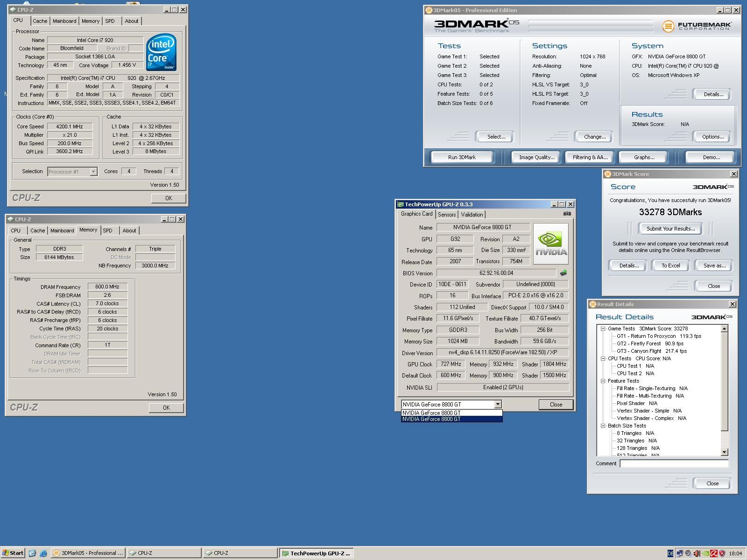Screen dimensions: 747x560
Task: Click the red volume tray icon
Action: tap(697, 553)
